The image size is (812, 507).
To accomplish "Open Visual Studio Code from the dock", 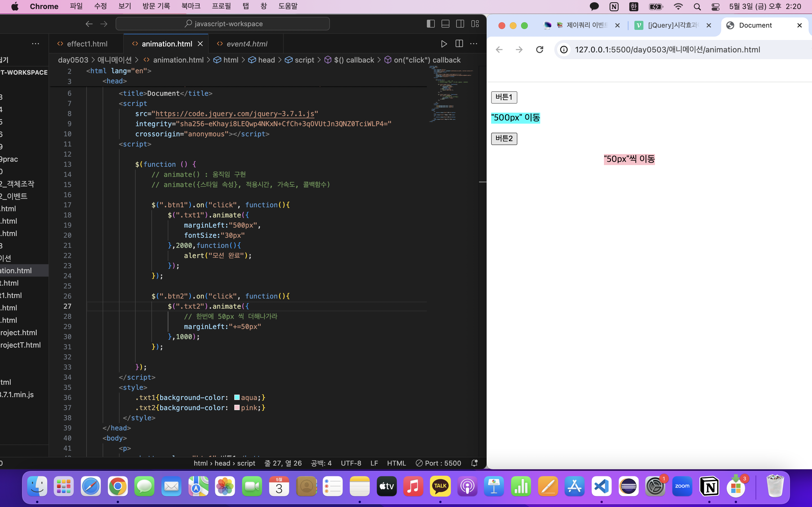I will pos(601,486).
